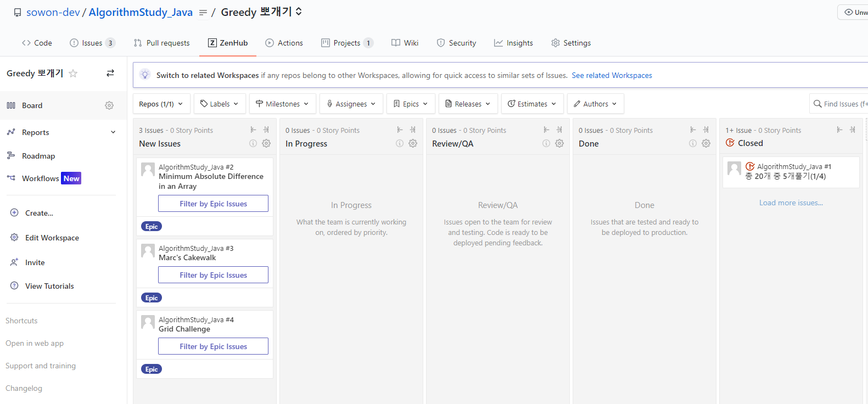This screenshot has height=404, width=868.
Task: Filter by Epic Issues for Marc's Cakewalk
Action: coord(213,275)
